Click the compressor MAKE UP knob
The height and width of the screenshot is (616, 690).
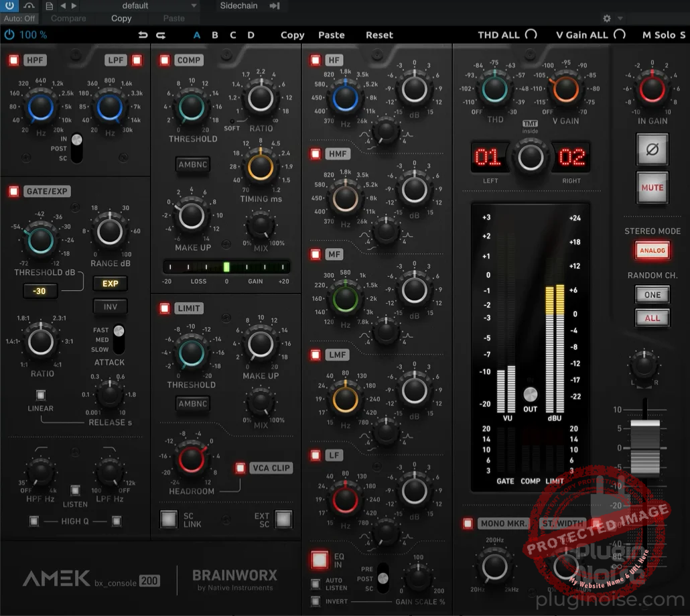click(x=192, y=216)
